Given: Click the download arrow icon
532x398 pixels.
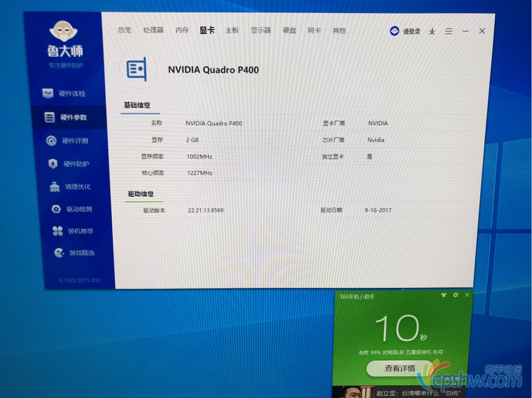Looking at the screenshot, I should [432, 31].
